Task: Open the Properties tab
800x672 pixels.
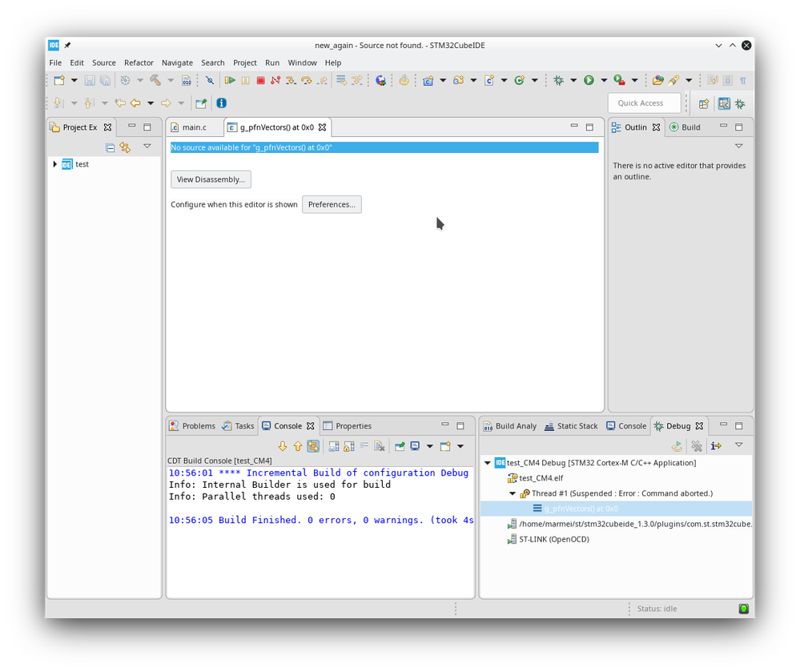Action: (x=348, y=426)
